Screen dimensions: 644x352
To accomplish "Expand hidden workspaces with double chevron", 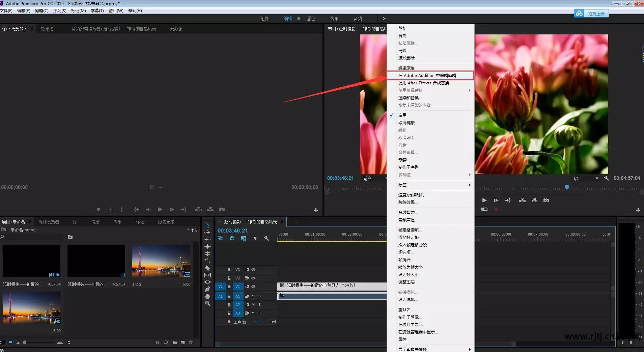I will (x=385, y=18).
